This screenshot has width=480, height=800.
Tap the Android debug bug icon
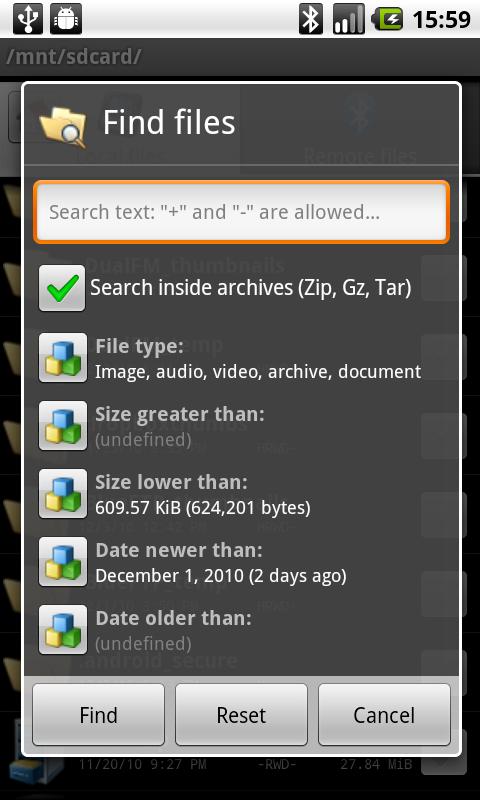pos(66,19)
